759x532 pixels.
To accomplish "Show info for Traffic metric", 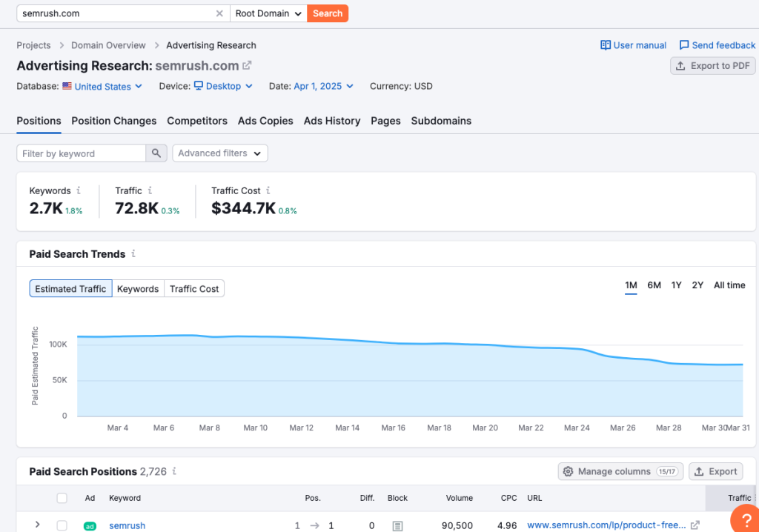I will point(150,190).
